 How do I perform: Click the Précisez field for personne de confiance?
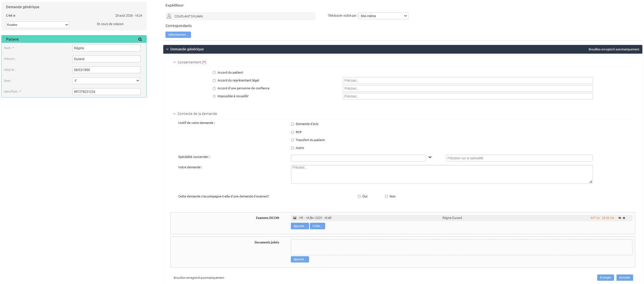pos(468,88)
